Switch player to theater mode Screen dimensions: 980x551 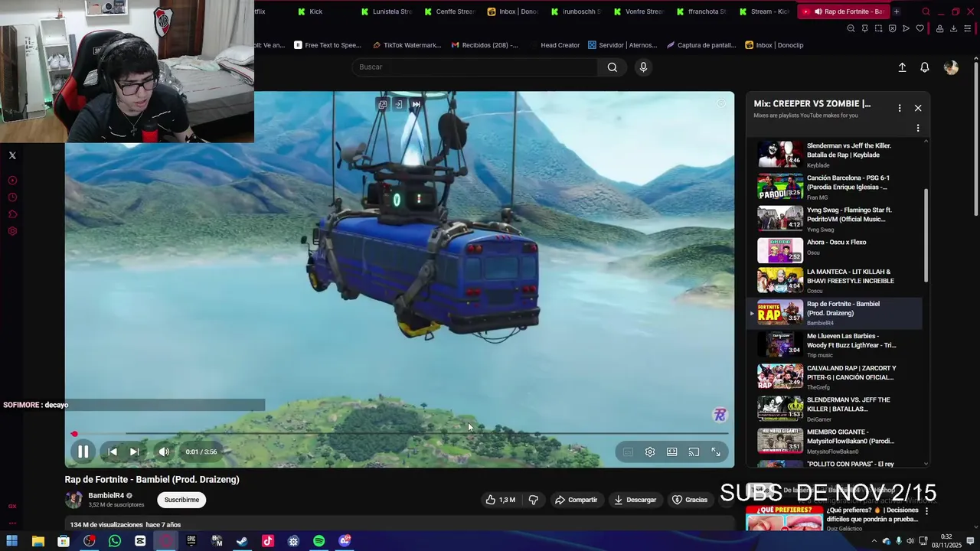point(671,452)
